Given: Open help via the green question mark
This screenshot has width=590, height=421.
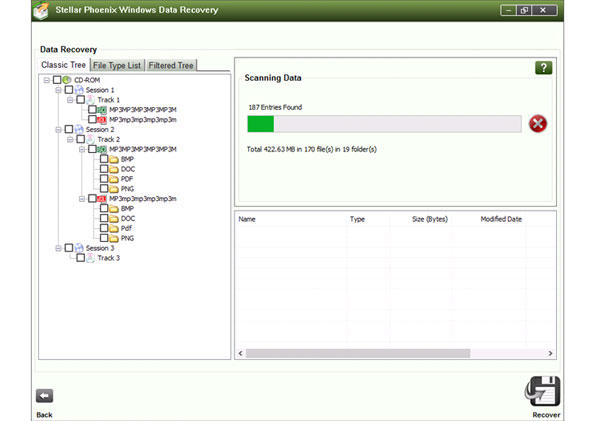Looking at the screenshot, I should click(543, 68).
